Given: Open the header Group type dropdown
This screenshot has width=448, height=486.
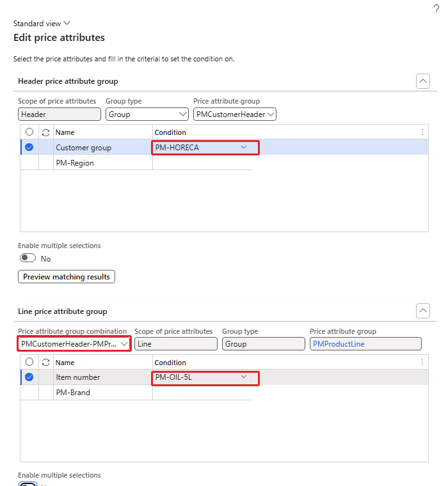Looking at the screenshot, I should click(147, 114).
